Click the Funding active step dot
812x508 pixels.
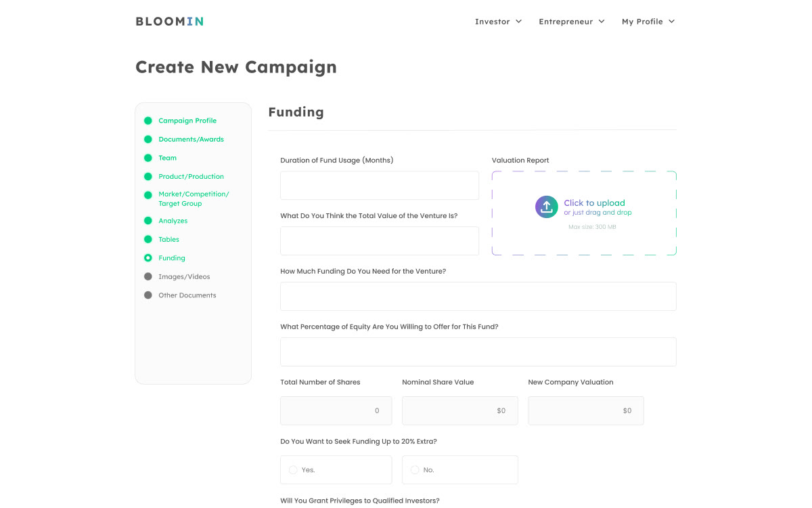click(148, 258)
